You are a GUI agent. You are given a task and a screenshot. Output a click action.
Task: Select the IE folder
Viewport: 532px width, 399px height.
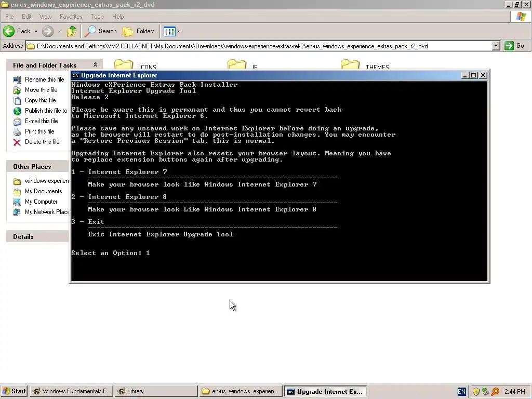242,64
